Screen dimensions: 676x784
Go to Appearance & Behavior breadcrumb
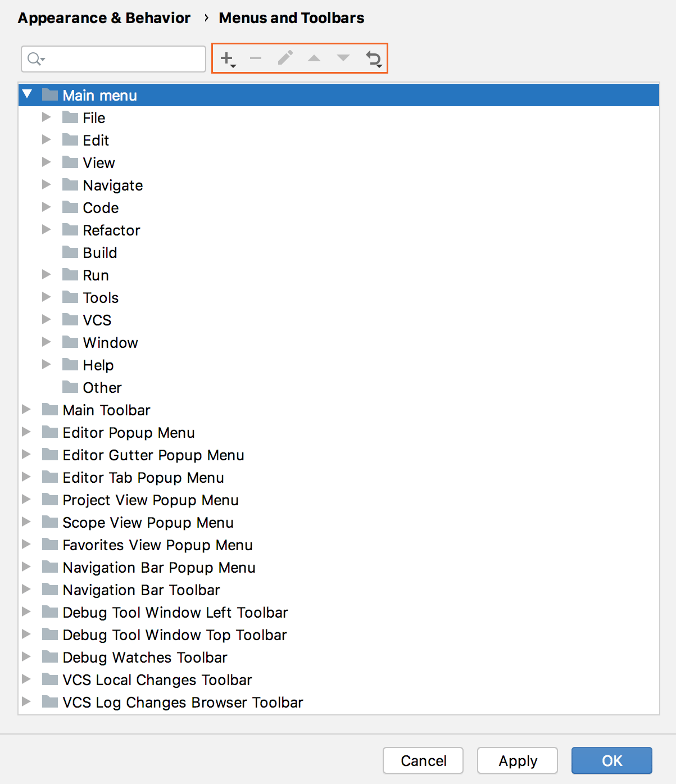[x=104, y=17]
